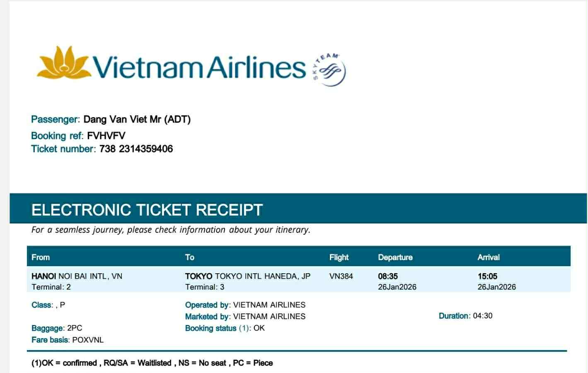
Task: Select destination TOKYO Intl Haneda
Action: click(247, 276)
